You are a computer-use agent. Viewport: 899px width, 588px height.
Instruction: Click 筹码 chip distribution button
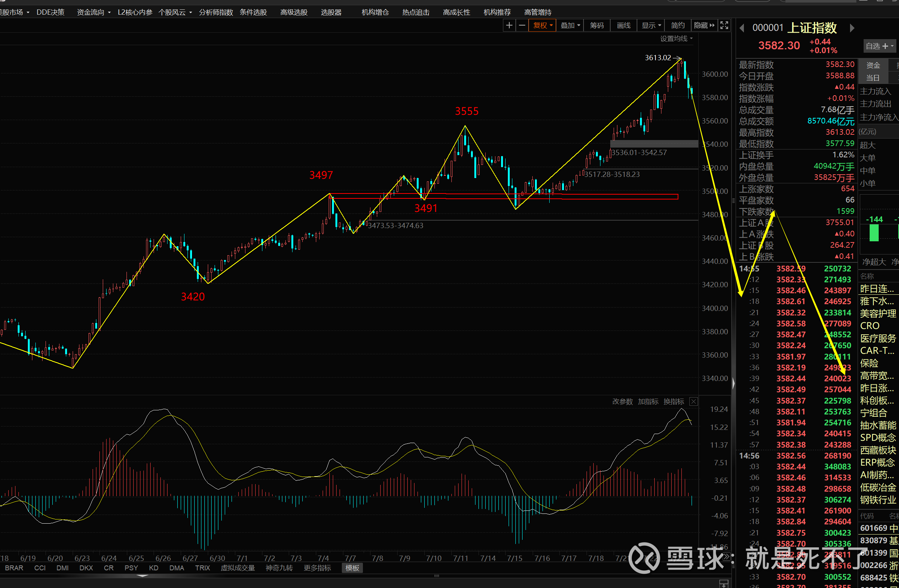click(597, 25)
